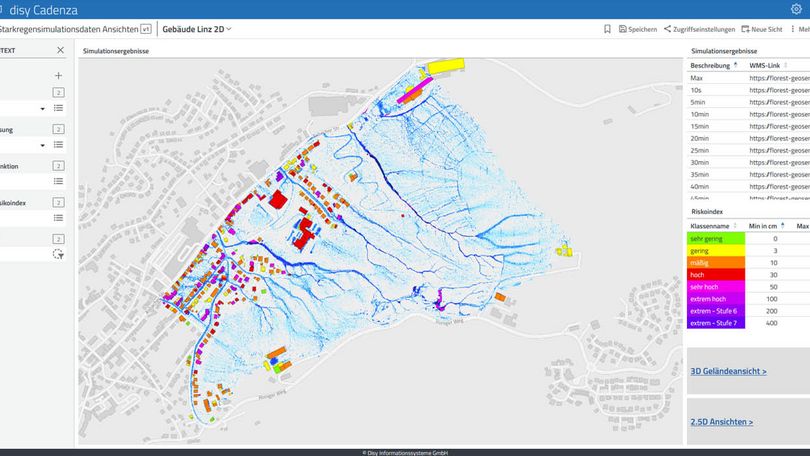Image resolution: width=810 pixels, height=456 pixels.
Task: Click the red 'hoch' risk class swatch
Action: pyautogui.click(x=715, y=275)
